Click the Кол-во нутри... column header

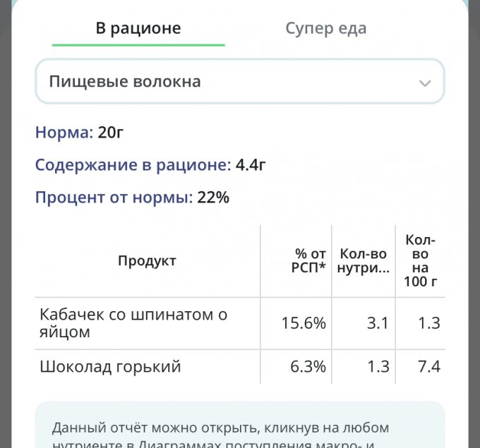pos(364,261)
